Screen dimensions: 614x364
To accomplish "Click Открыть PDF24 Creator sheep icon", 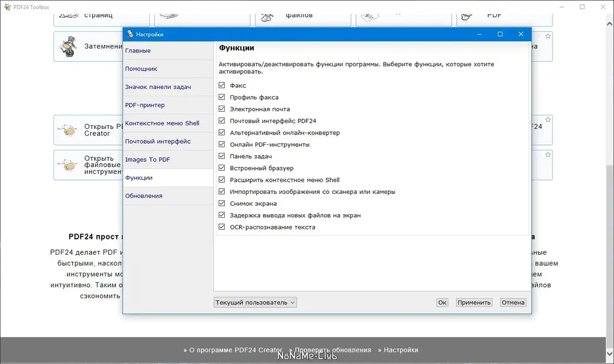I will [x=68, y=130].
